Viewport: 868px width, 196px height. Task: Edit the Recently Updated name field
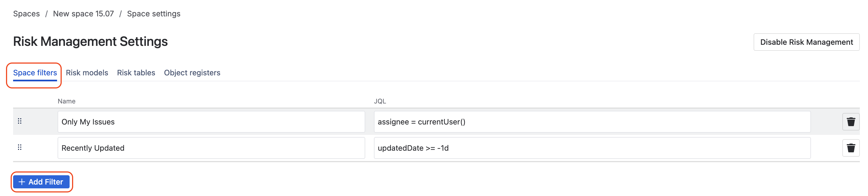pyautogui.click(x=211, y=148)
